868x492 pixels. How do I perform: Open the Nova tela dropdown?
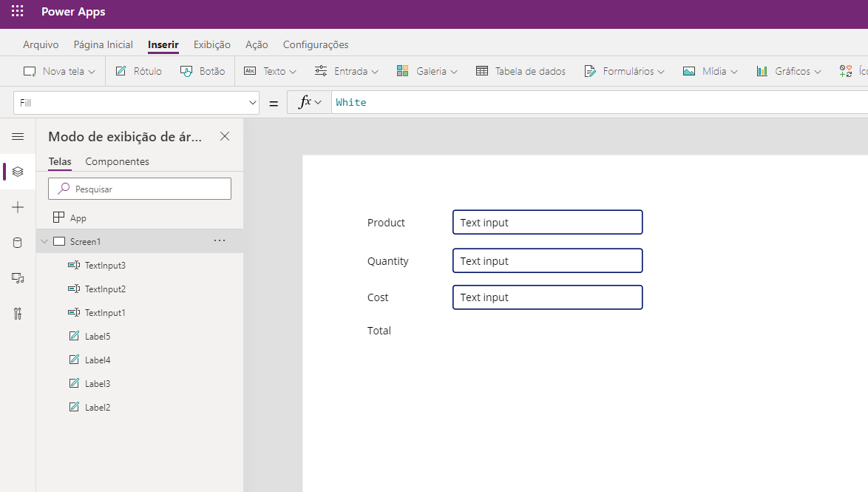pos(58,70)
